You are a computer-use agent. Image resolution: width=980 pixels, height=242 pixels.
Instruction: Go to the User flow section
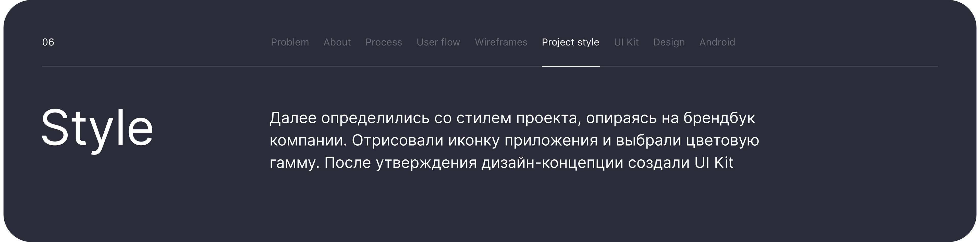(x=438, y=42)
